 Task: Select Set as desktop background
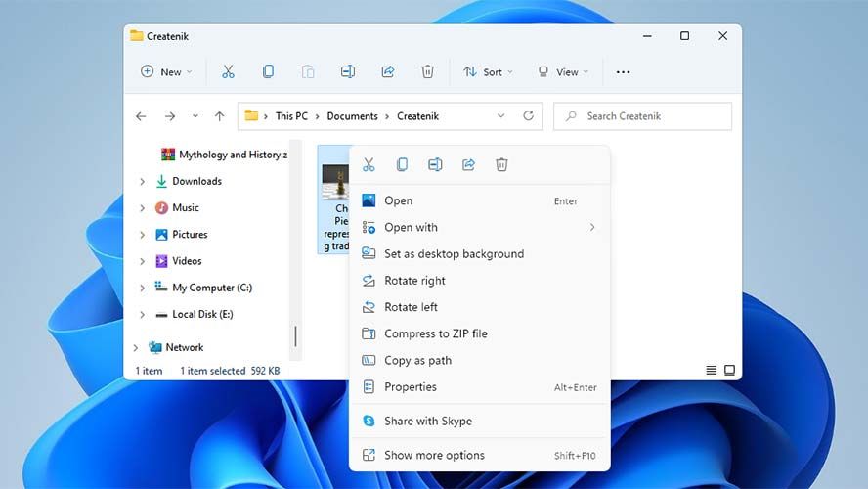[x=479, y=253]
